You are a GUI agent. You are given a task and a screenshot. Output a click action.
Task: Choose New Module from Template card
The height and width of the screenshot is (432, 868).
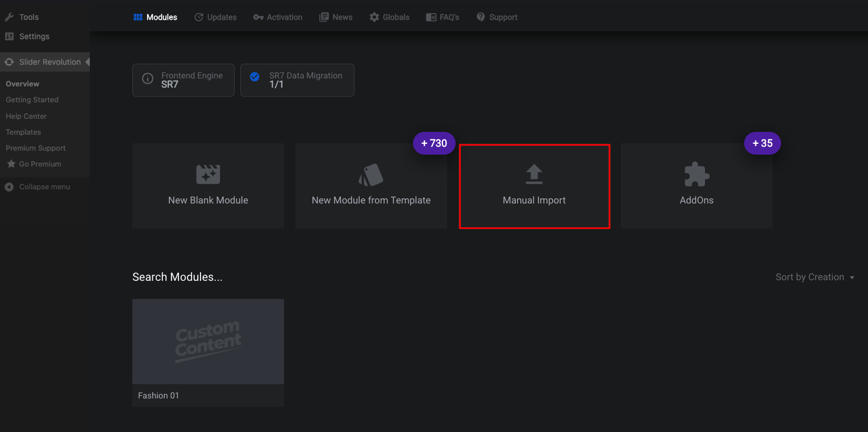coord(371,186)
